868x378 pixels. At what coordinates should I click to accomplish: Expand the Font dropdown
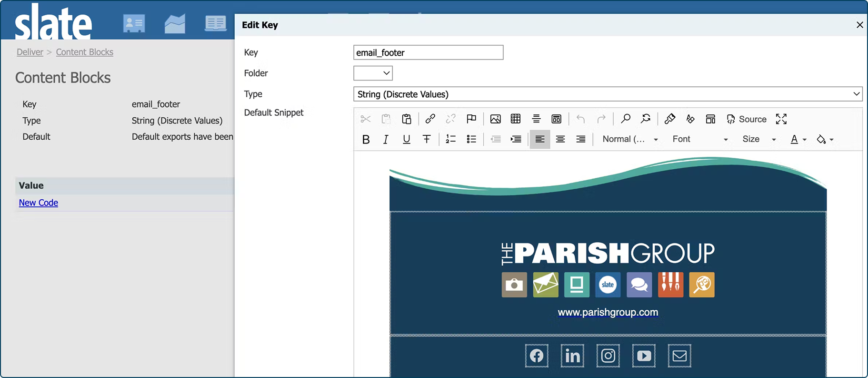pos(700,139)
